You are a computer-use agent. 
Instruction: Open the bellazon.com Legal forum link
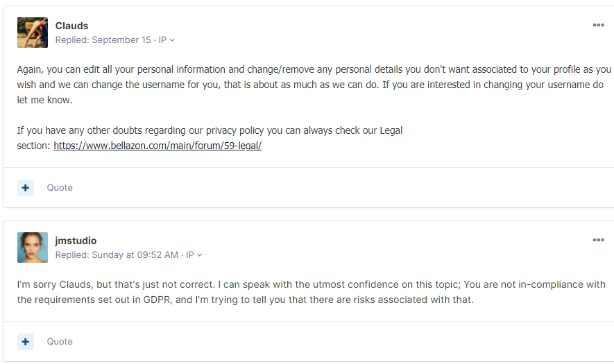[157, 146]
